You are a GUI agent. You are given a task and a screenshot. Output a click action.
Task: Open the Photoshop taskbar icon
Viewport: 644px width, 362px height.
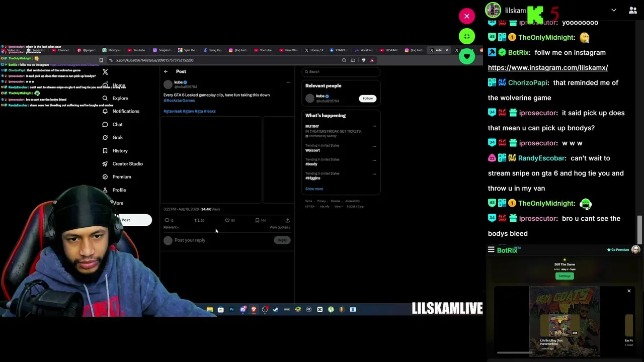pyautogui.click(x=231, y=309)
